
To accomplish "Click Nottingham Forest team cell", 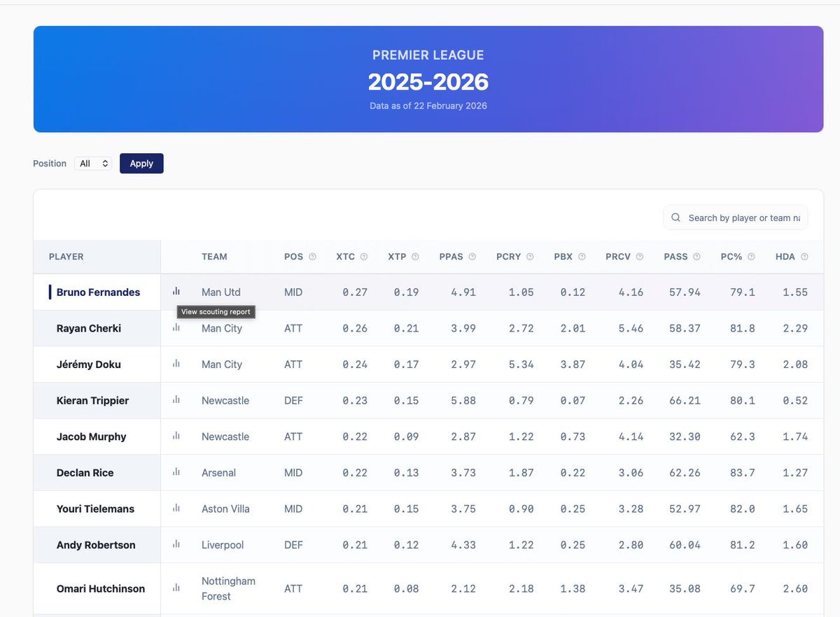I will [228, 588].
